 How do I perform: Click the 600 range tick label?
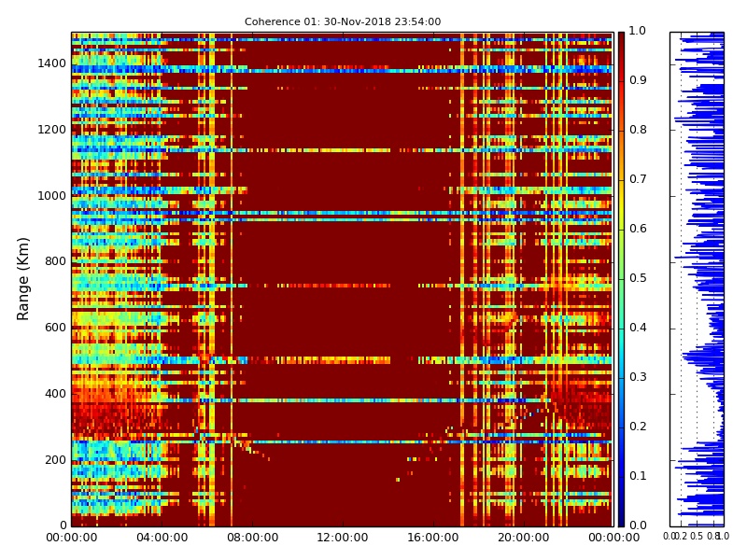tap(55, 328)
